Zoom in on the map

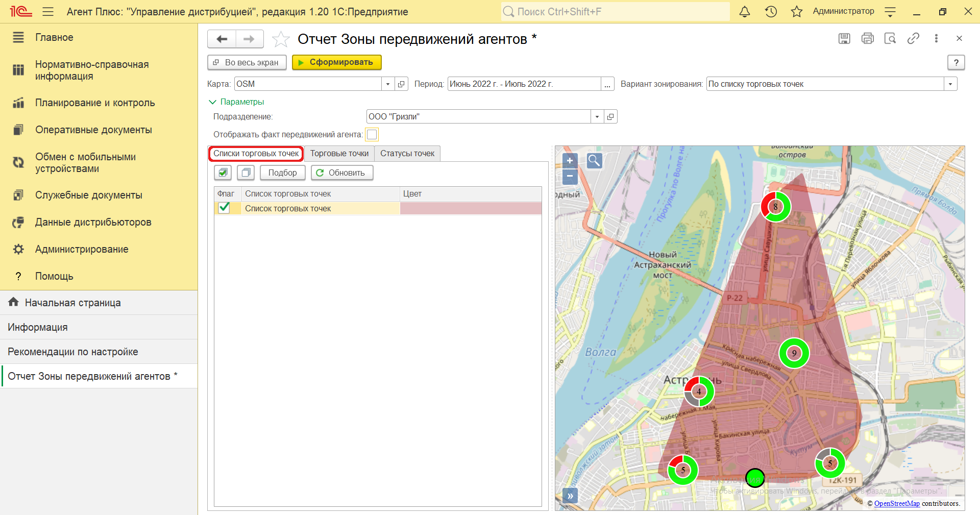click(570, 161)
